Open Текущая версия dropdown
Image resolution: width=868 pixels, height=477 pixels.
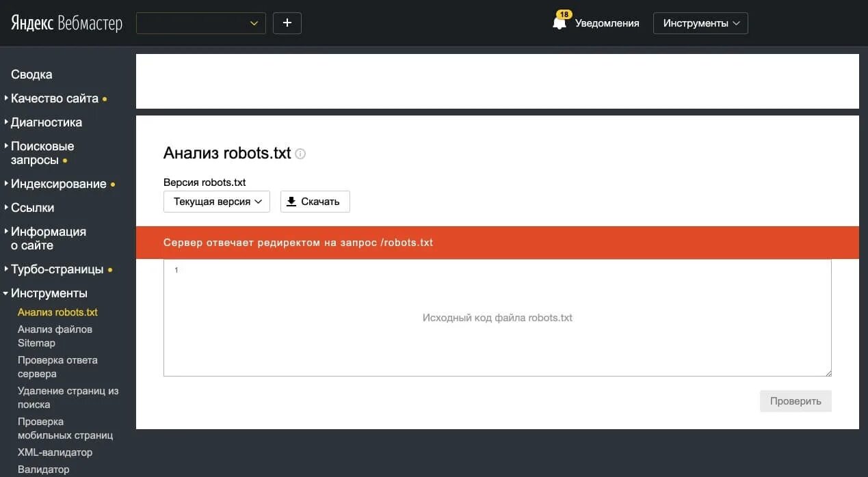(217, 202)
